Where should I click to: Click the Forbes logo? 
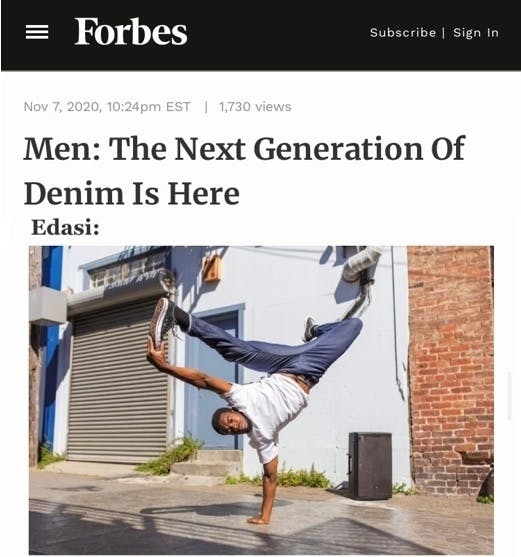click(131, 32)
